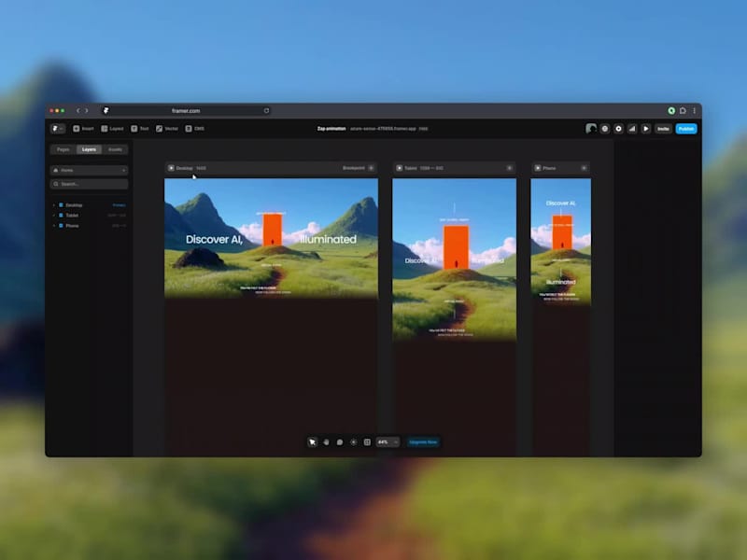
Task: Expand the Desktop layer in the sidebar
Action: pos(55,204)
